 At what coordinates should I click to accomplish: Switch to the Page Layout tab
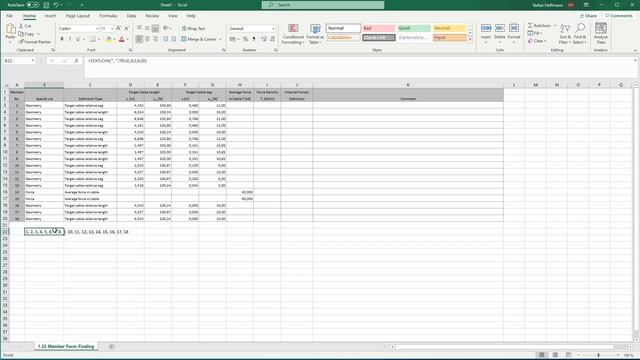[x=78, y=16]
